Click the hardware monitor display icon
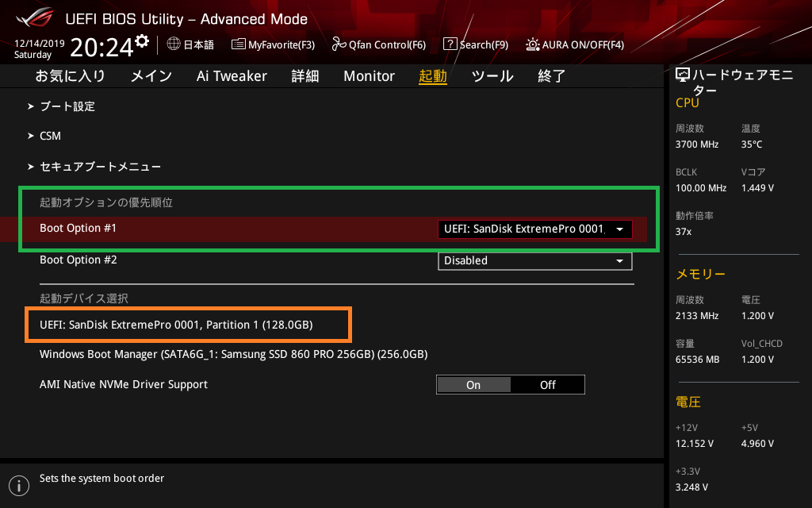 [x=683, y=75]
